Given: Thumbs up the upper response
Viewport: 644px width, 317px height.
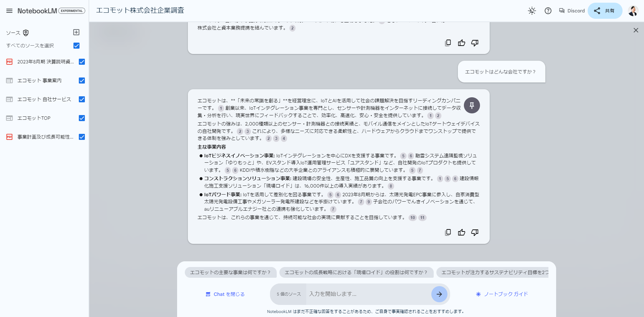Looking at the screenshot, I should [462, 43].
